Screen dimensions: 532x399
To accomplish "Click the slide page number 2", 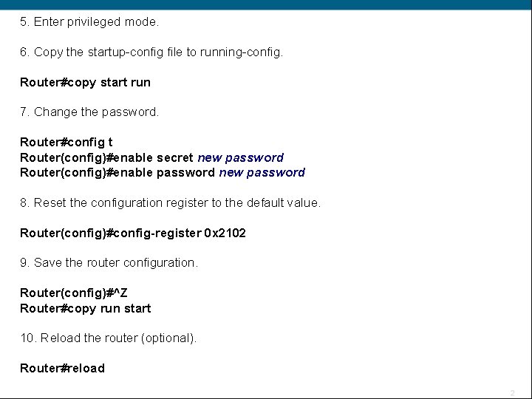I will click(x=512, y=392).
